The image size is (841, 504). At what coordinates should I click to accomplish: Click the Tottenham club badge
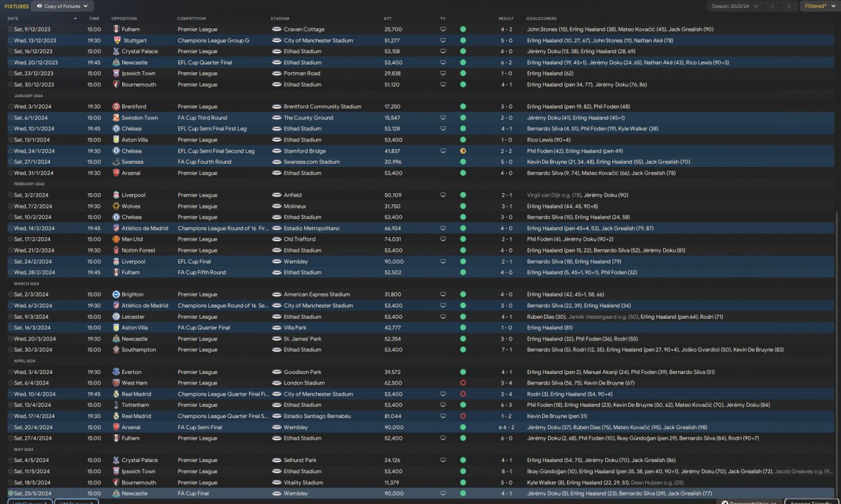click(116, 405)
